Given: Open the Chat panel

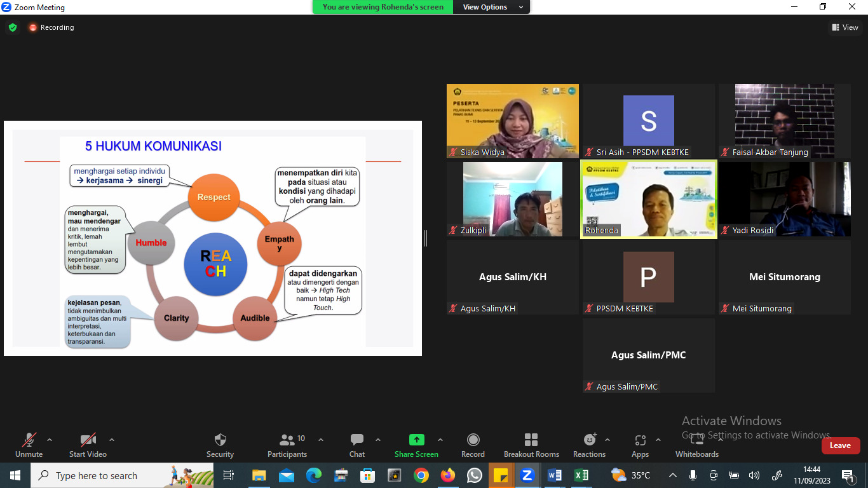Looking at the screenshot, I should click(x=357, y=444).
